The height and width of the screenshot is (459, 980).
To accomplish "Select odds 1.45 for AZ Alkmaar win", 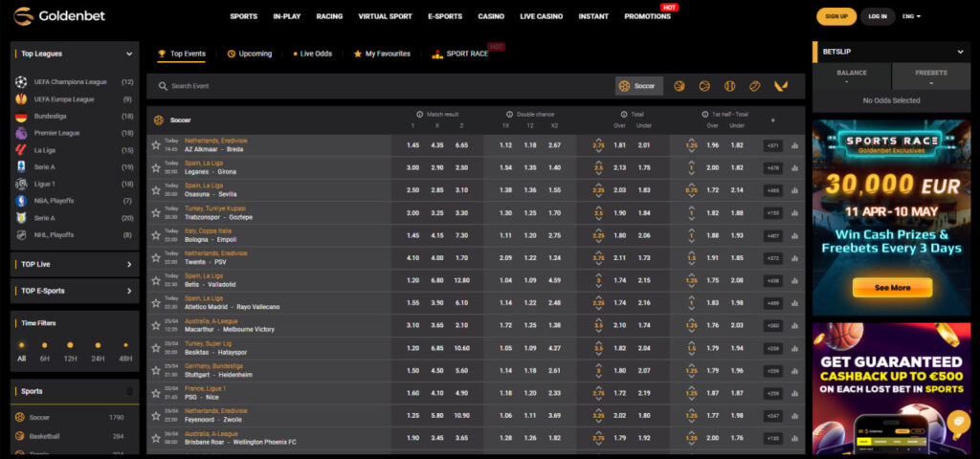I will [x=413, y=145].
